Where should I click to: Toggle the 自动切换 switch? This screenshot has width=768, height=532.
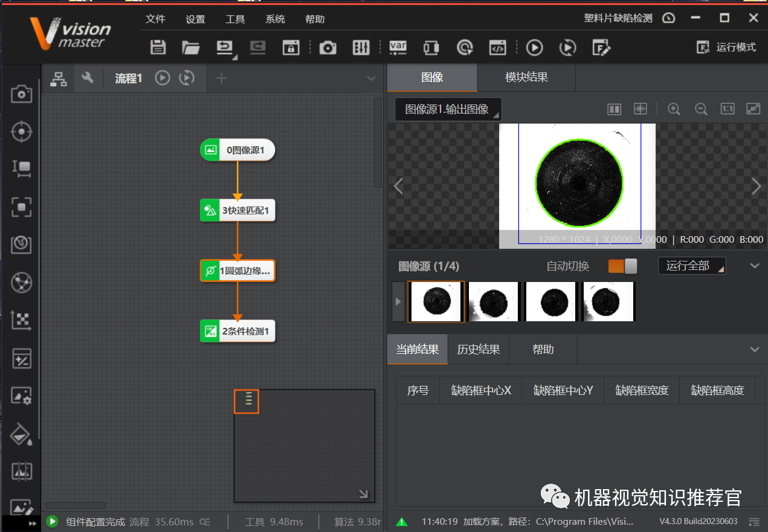click(x=622, y=266)
